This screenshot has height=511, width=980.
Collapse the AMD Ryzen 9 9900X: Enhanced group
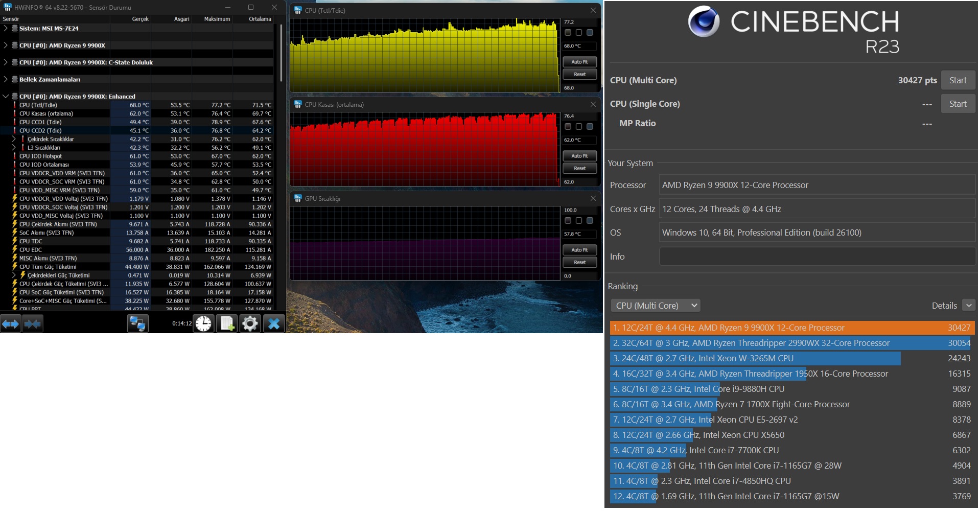(6, 96)
